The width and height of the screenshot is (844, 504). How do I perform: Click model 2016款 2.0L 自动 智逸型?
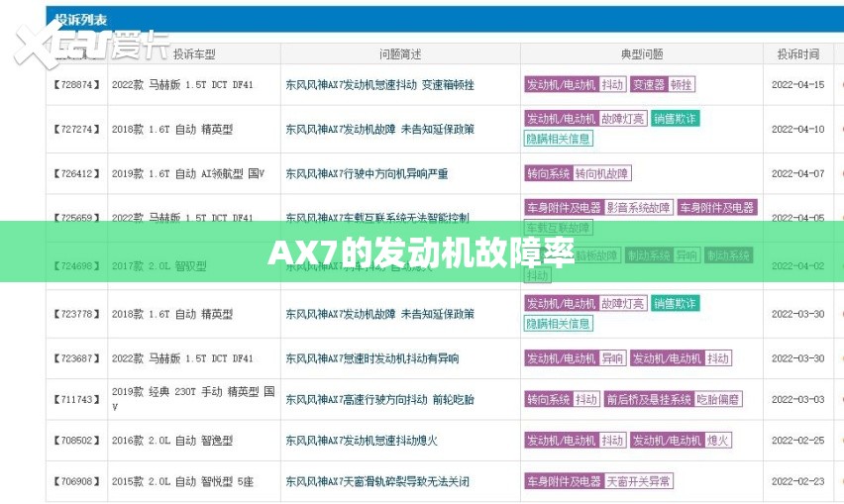172,441
